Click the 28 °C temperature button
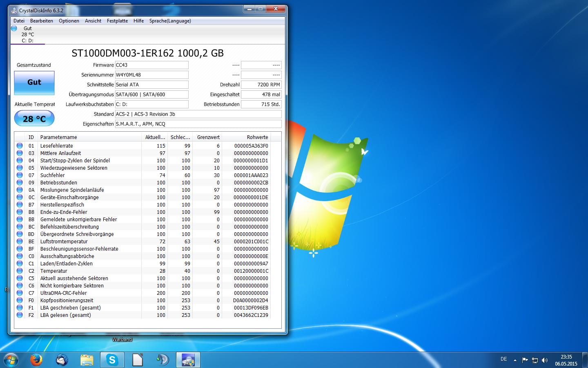Image resolution: width=588 pixels, height=368 pixels. tap(34, 119)
